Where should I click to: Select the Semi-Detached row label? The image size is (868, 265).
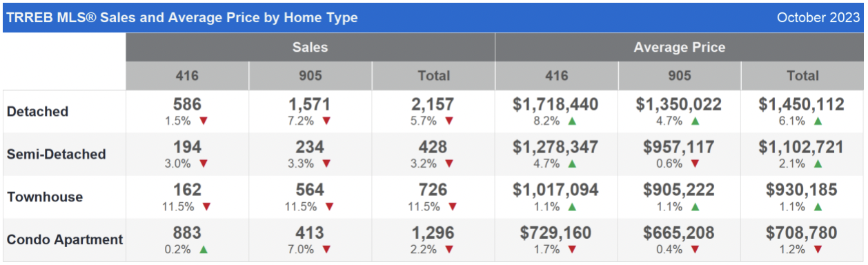tap(57, 154)
